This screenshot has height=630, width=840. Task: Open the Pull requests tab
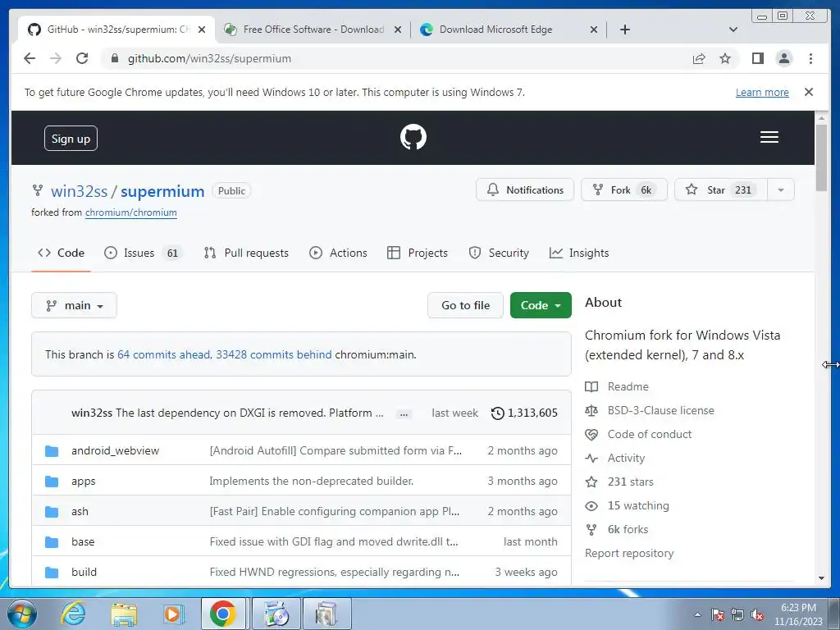tap(246, 253)
